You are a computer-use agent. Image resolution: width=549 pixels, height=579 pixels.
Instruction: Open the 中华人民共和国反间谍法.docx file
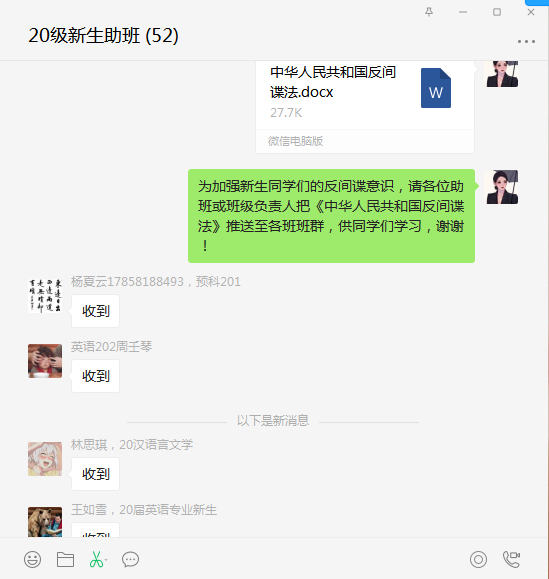(365, 107)
